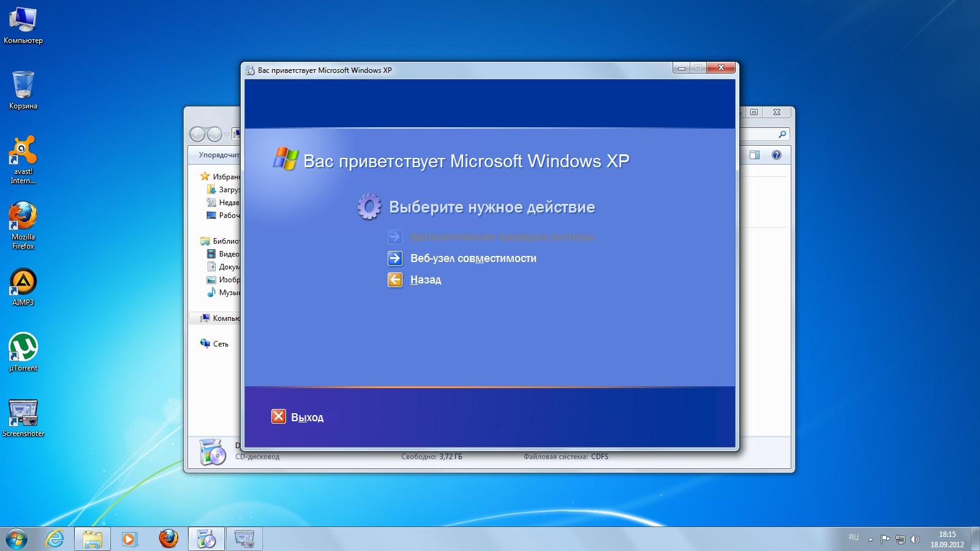Screen dimensions: 980x551
Task: Select Компьютер in the Explorer navigation pane
Action: pyautogui.click(x=220, y=318)
